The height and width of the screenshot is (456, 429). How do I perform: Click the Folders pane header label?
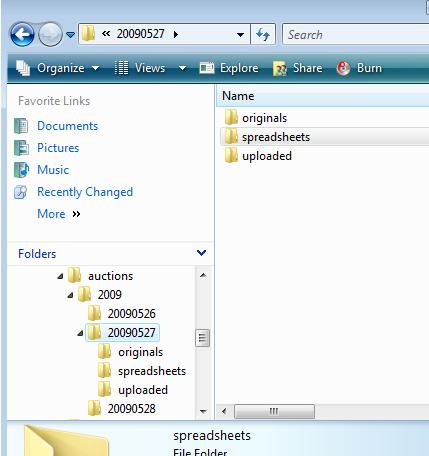click(37, 254)
